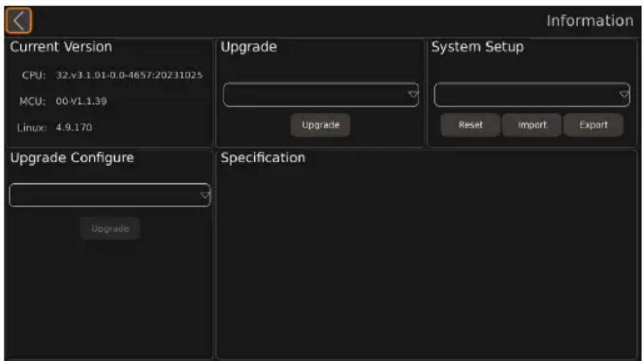The height and width of the screenshot is (361, 644).
Task: Click the Upgrade Configure heading
Action: 72,158
